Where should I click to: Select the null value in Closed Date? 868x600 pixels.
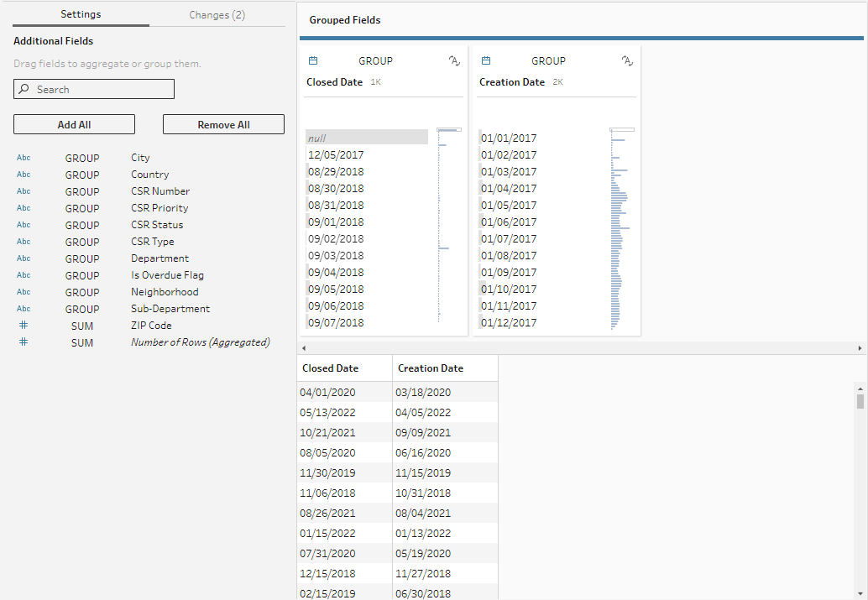367,138
